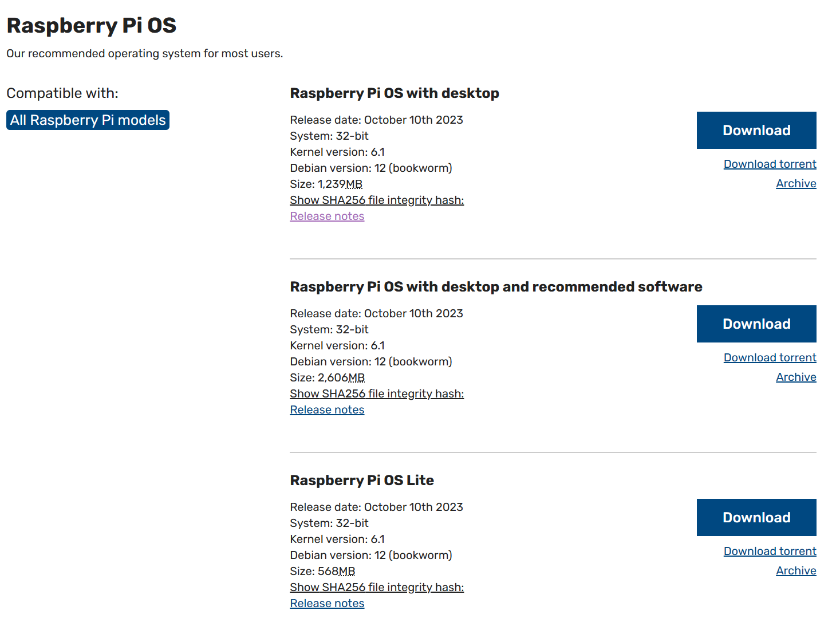Download Raspberry Pi OS with desktop and recommended software

[756, 324]
